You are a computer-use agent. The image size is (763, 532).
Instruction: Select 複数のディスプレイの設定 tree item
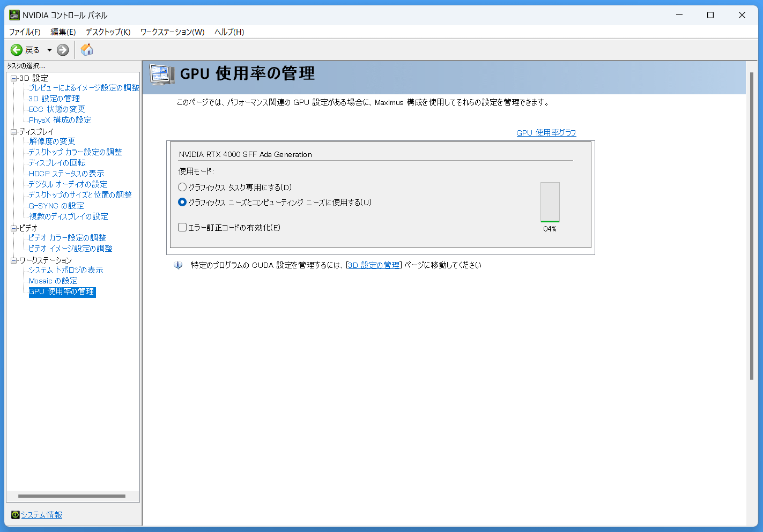69,216
